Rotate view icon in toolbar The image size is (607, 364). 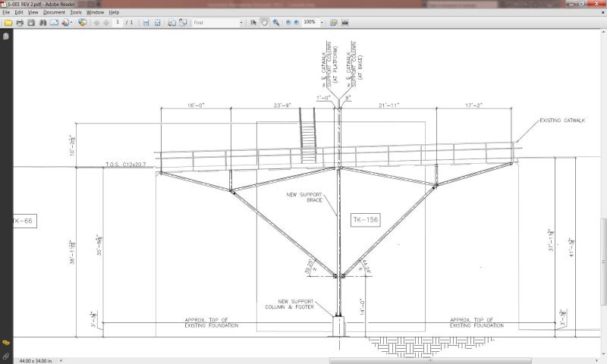(183, 23)
